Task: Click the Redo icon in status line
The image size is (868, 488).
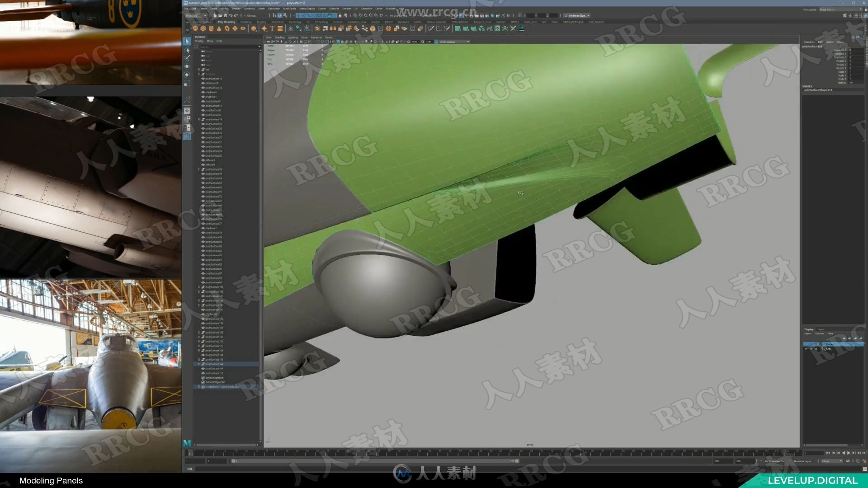Action: [236, 15]
